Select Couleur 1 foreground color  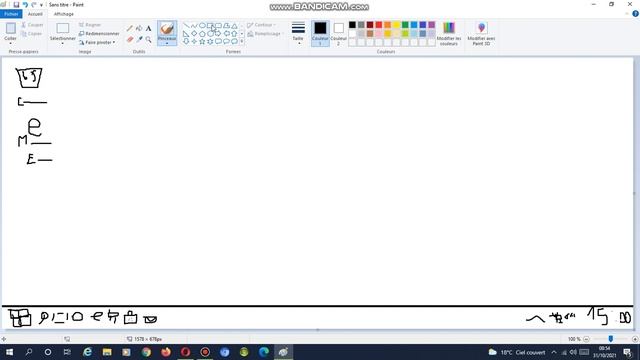click(x=320, y=33)
